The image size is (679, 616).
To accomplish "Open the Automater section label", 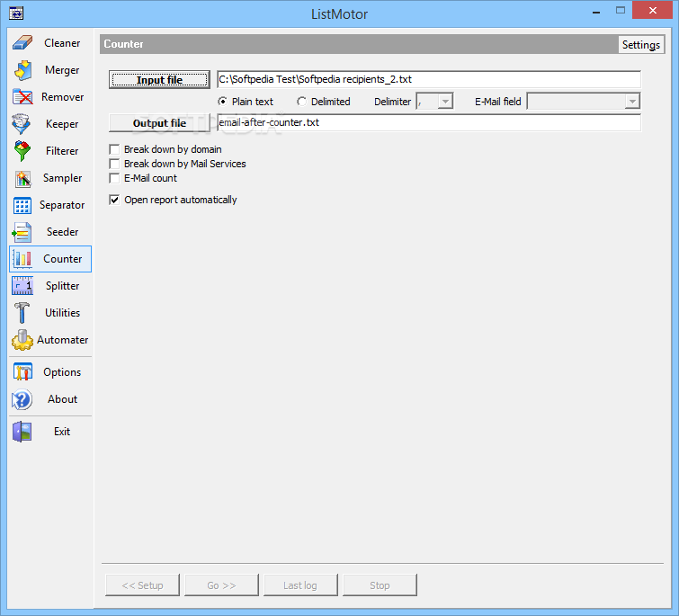I will click(x=62, y=340).
